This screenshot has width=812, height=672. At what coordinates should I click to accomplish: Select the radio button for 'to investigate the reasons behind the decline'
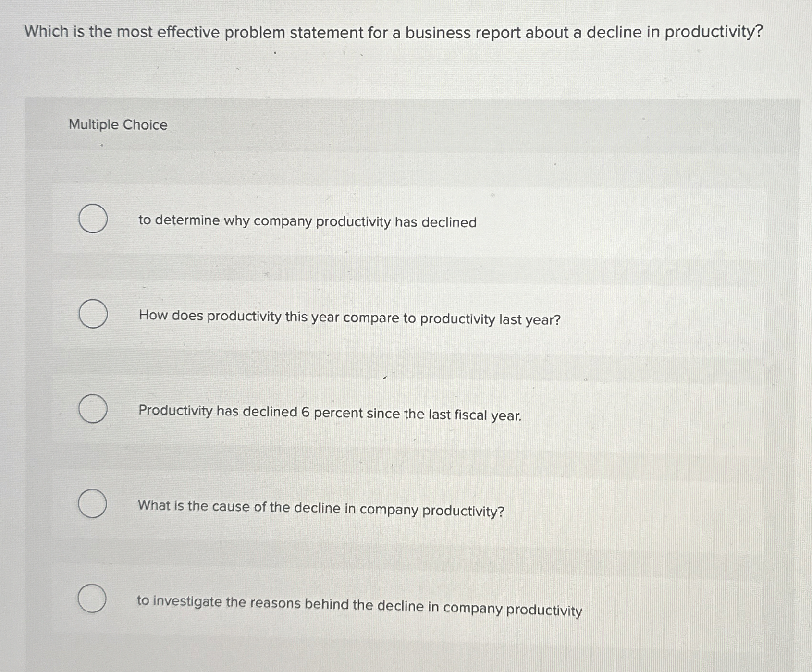coord(92,599)
